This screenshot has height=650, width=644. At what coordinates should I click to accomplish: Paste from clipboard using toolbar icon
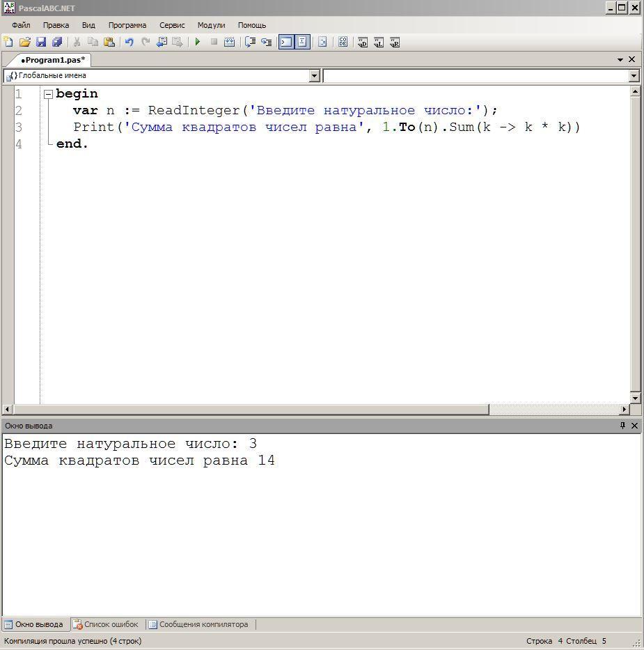[109, 42]
